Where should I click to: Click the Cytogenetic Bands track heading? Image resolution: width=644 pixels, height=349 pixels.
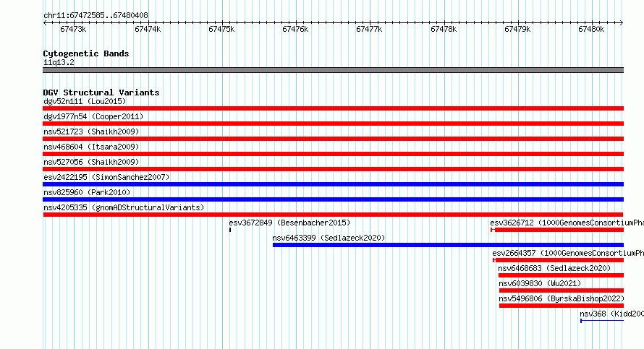tap(86, 53)
